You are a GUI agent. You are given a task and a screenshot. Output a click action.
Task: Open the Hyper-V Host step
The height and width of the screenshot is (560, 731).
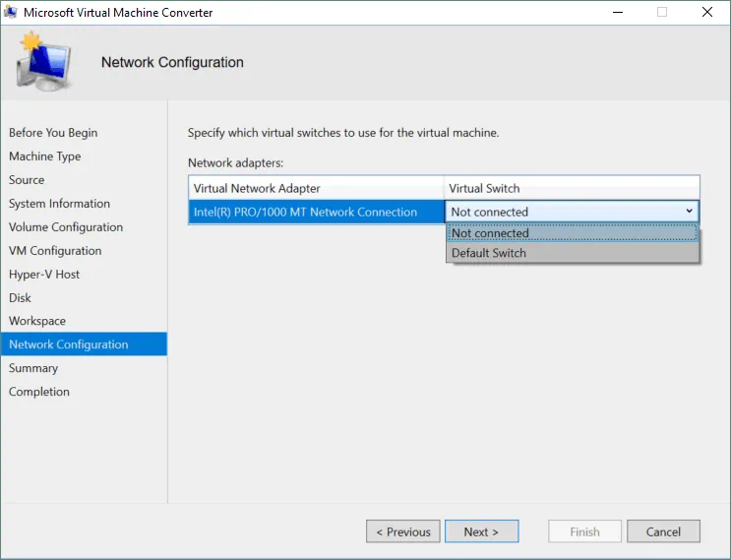click(44, 275)
